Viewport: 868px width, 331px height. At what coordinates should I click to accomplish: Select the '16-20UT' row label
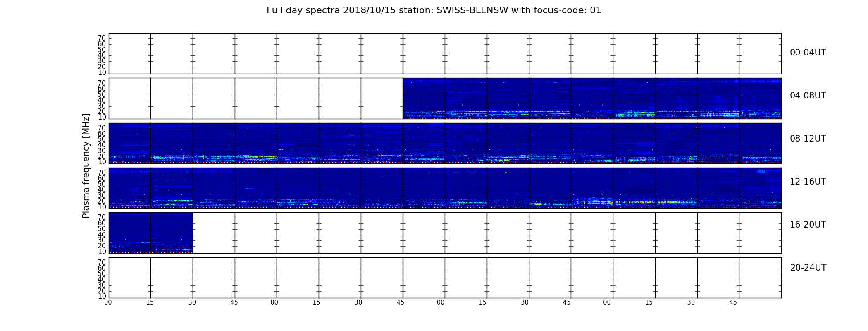(x=808, y=225)
